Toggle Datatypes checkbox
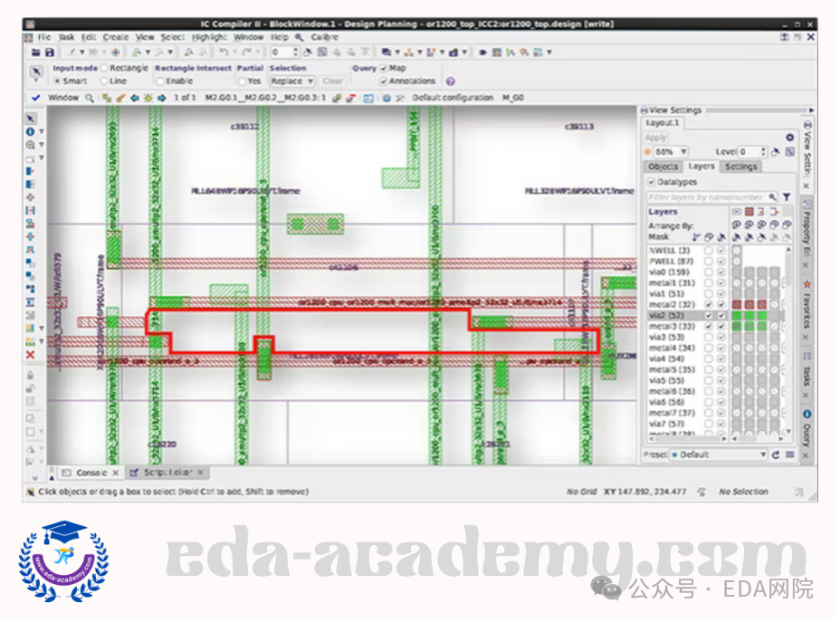 coord(652,182)
